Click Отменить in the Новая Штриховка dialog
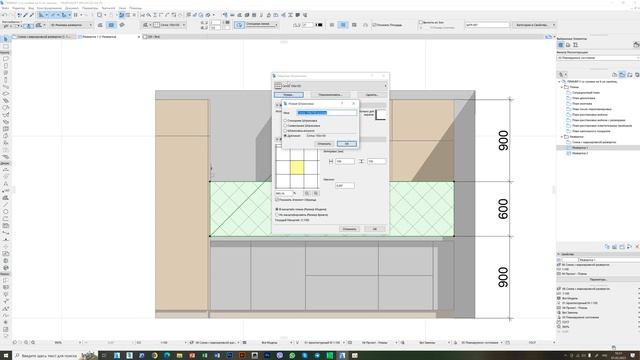 point(324,144)
